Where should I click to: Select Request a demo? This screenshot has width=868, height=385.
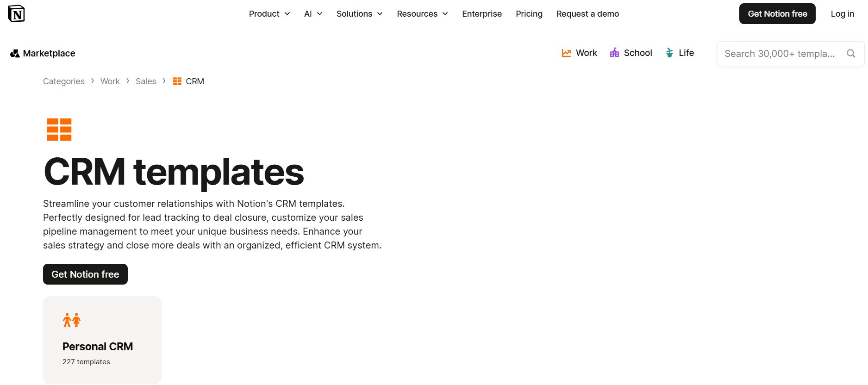[587, 14]
